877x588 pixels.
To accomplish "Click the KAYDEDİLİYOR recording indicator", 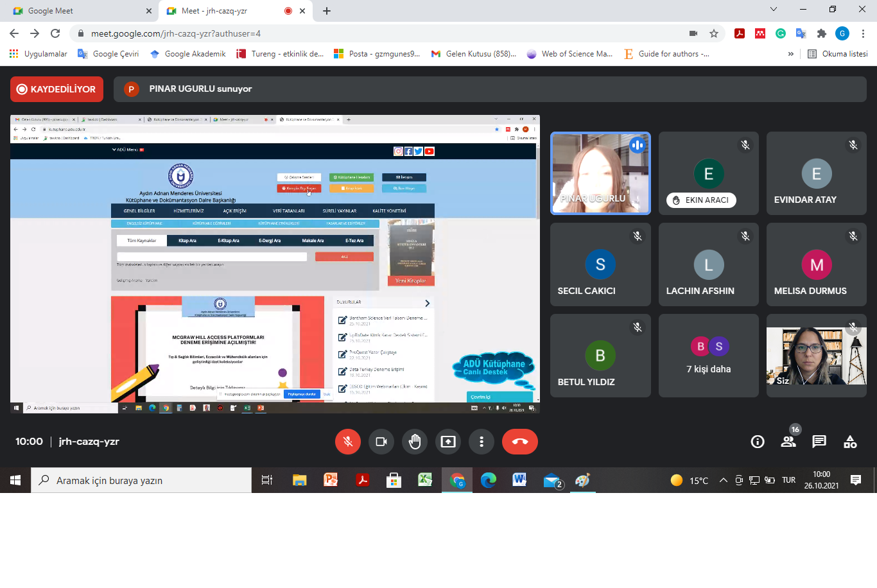I will (57, 89).
